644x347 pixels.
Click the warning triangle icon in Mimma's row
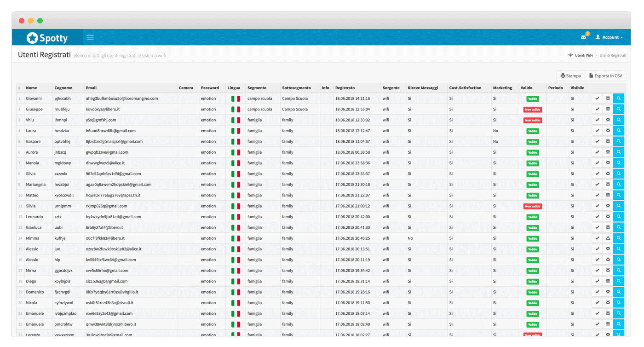tap(608, 238)
